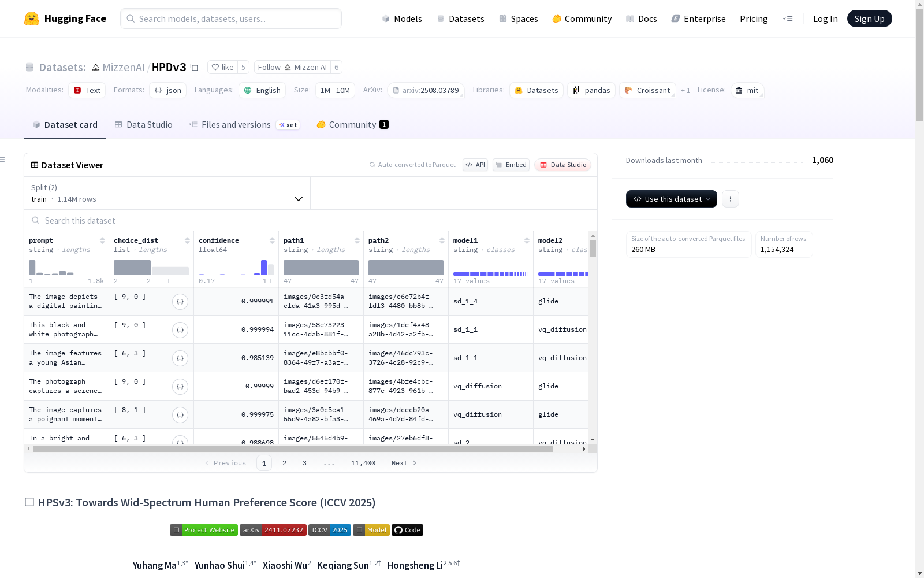
Task: Open the navigation overflow menu icon
Action: click(788, 18)
